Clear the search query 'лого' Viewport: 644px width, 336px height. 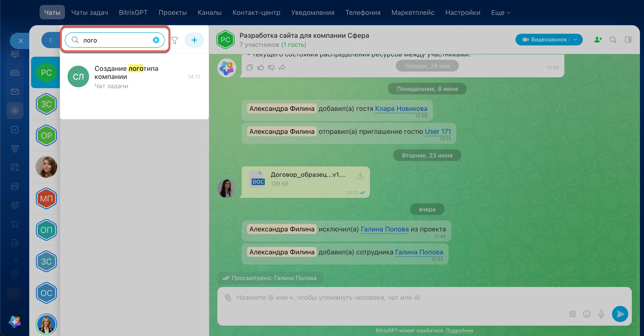click(156, 40)
